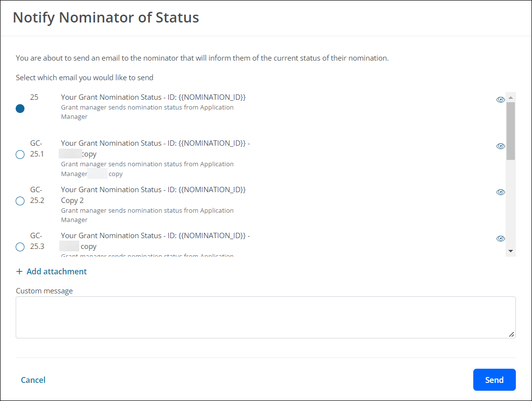Click the email list scrollbar thumb
532x401 pixels.
click(510, 131)
